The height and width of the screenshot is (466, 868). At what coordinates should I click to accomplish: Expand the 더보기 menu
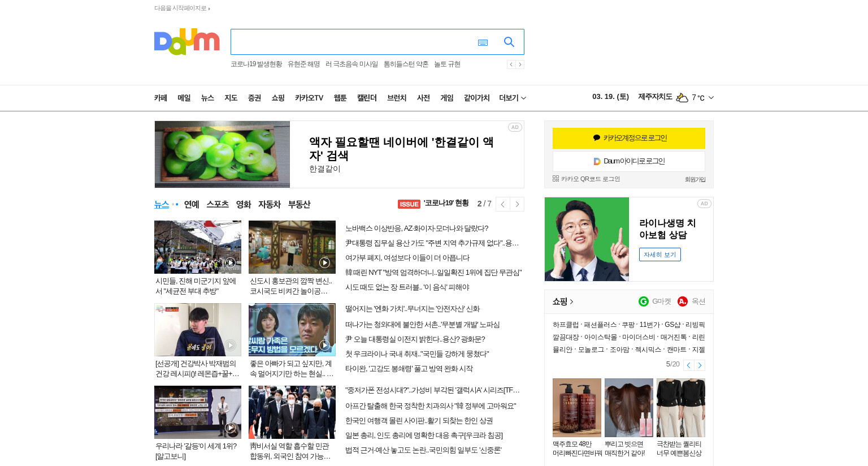(513, 98)
